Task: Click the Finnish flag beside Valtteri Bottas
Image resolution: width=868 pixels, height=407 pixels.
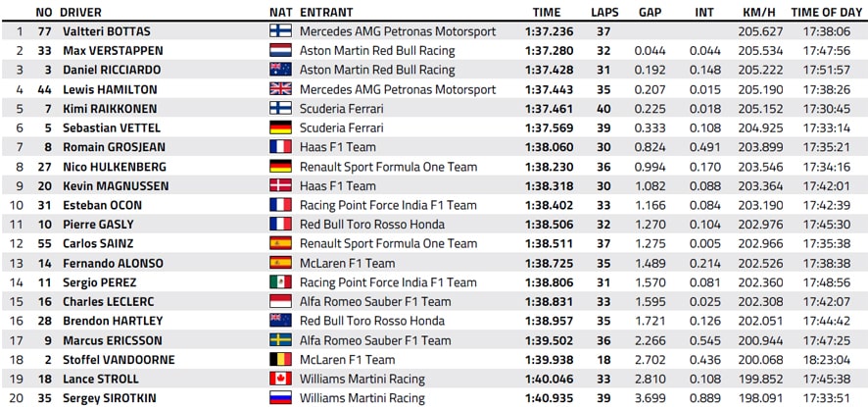Action: [280, 31]
